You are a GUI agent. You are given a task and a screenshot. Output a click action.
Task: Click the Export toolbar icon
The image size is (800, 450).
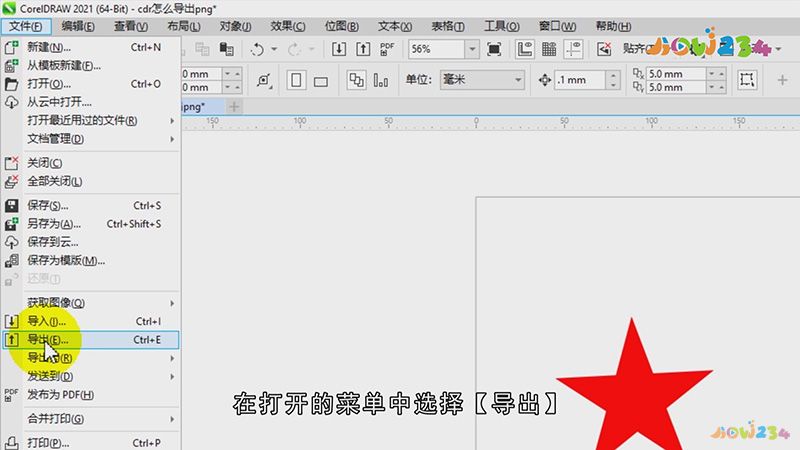pos(363,49)
